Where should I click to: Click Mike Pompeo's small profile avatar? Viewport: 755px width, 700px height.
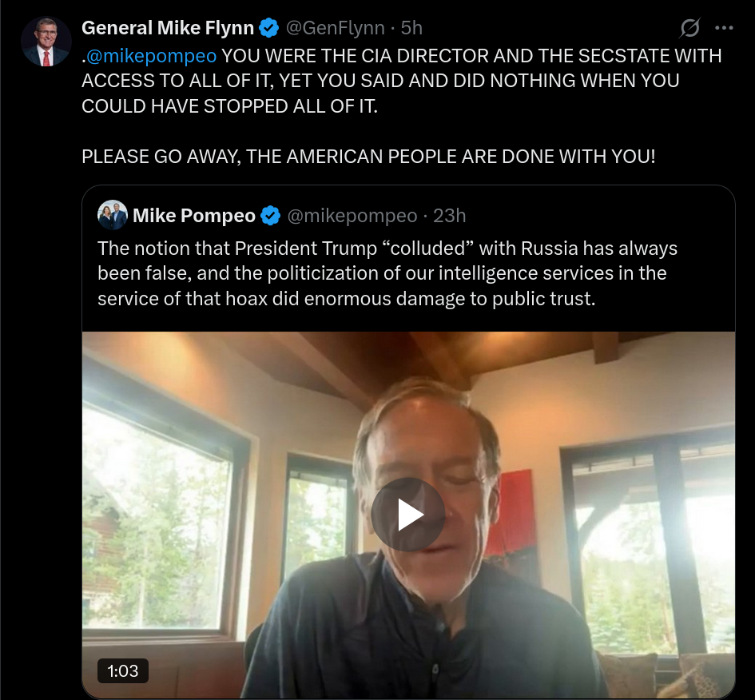pos(112,215)
